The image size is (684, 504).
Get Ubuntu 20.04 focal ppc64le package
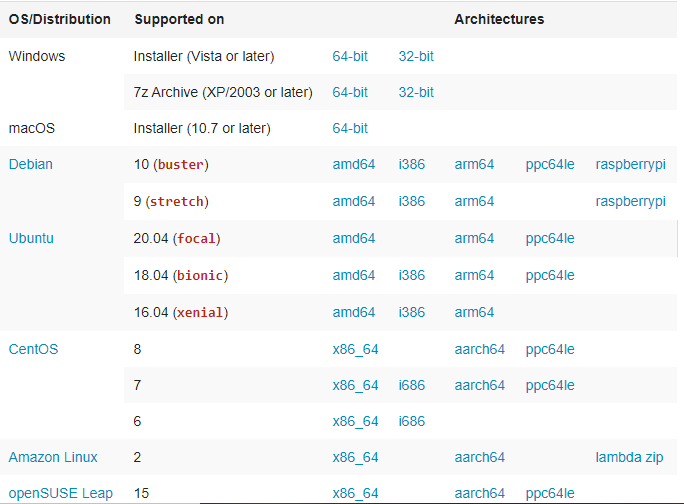(550, 239)
